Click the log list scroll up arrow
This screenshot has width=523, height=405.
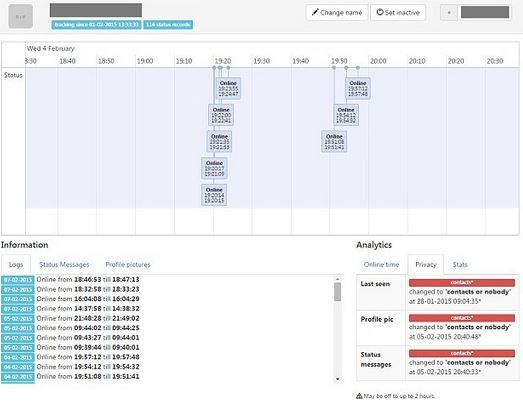tap(338, 279)
